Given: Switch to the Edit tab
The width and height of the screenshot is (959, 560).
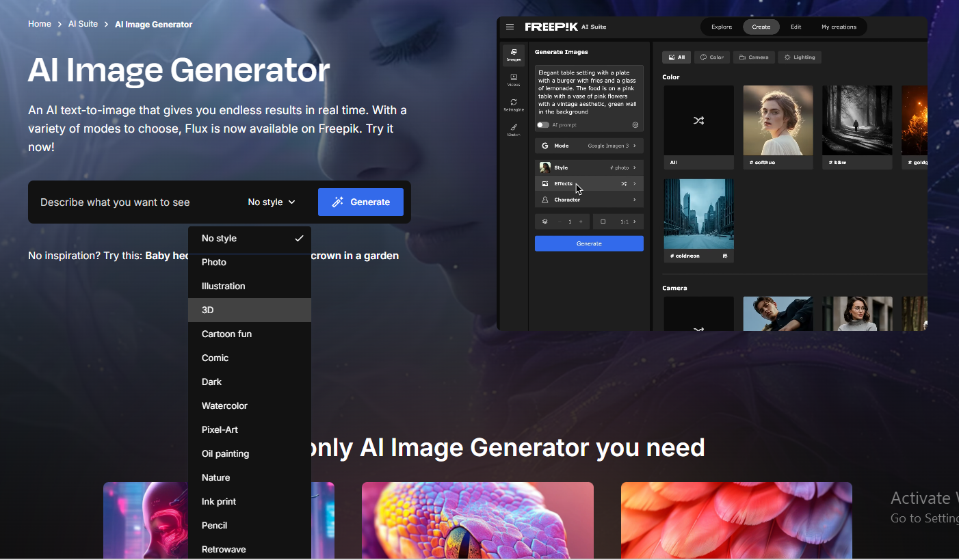Looking at the screenshot, I should (796, 27).
